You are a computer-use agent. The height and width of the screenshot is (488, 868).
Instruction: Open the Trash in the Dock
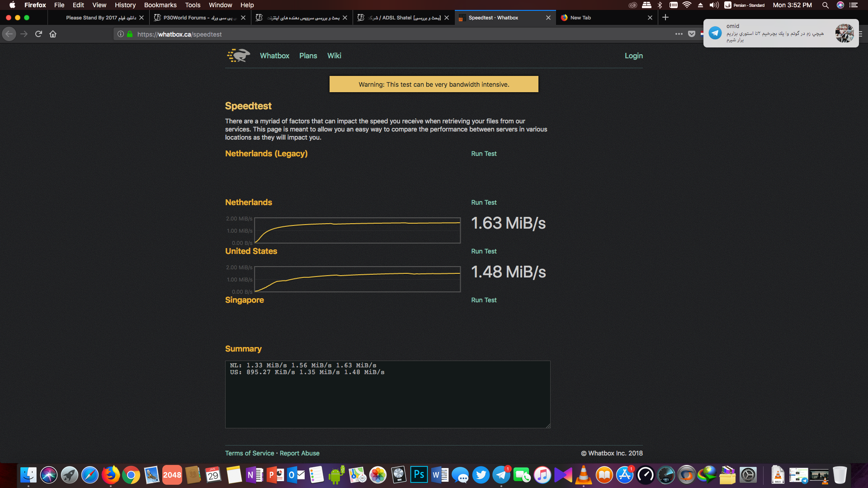click(x=840, y=475)
